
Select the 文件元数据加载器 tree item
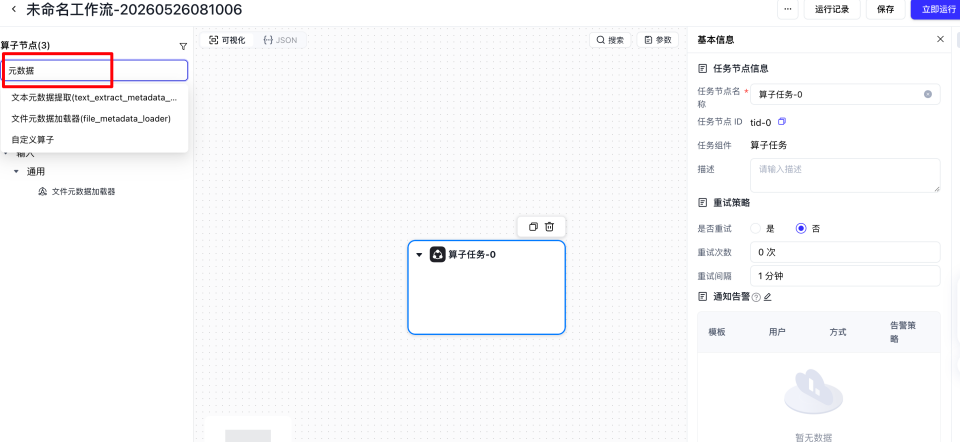[x=83, y=192]
